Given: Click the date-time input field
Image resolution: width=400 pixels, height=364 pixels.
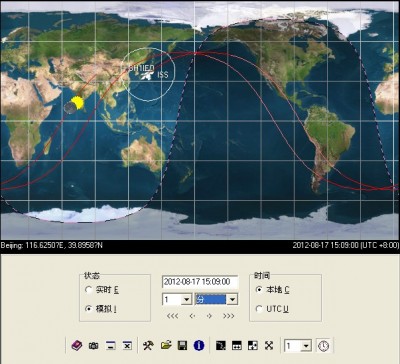Looking at the screenshot, I should tap(200, 282).
